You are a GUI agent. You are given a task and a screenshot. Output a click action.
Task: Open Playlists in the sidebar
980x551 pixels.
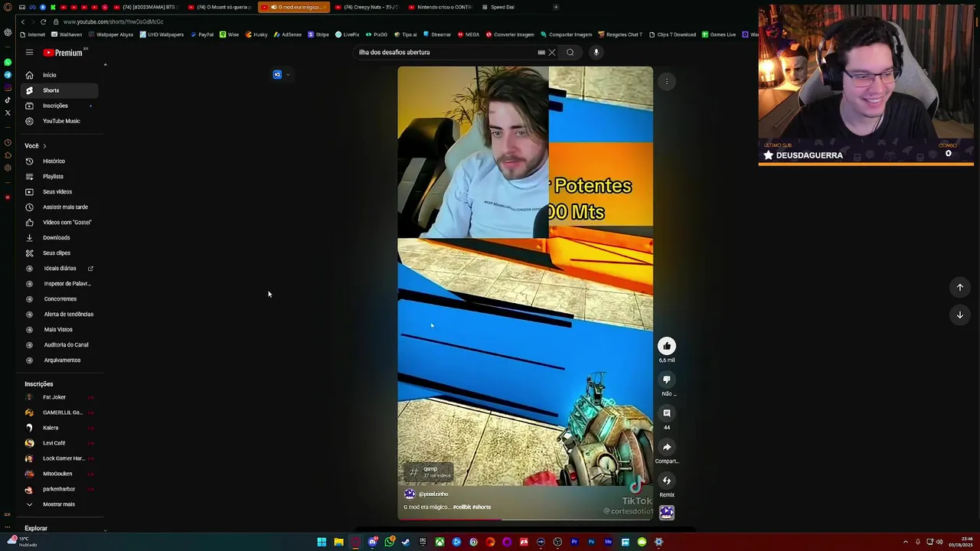(x=60, y=177)
